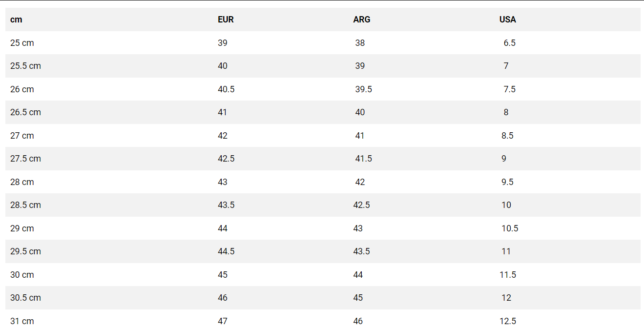Select the 28.5 cm row label

click(x=25, y=205)
